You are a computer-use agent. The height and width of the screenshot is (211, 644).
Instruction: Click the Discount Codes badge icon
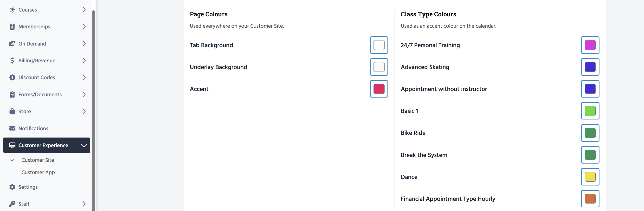12,78
